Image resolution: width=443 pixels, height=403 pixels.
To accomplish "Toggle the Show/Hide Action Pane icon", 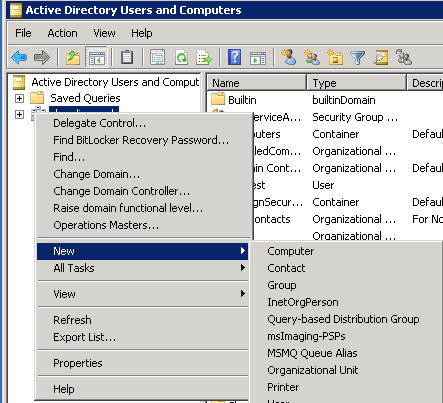I will tap(258, 57).
